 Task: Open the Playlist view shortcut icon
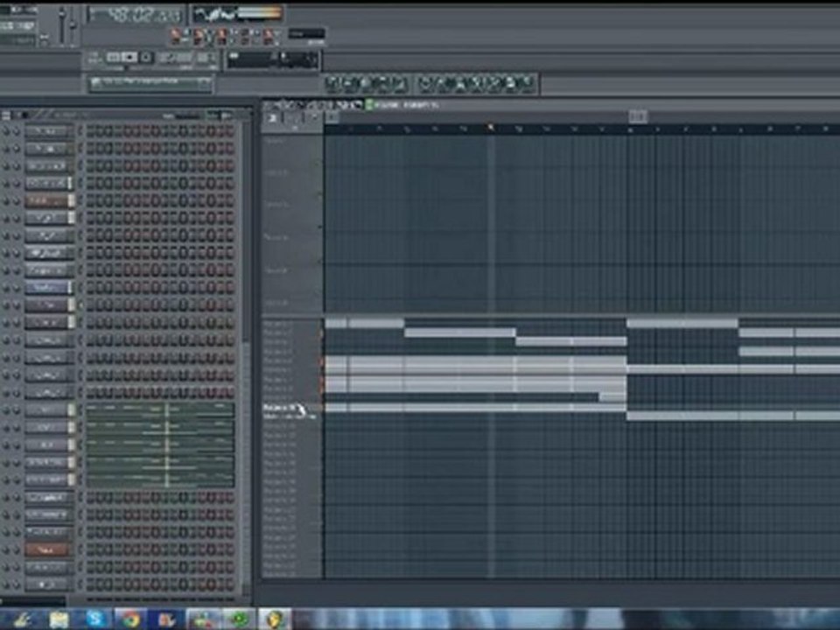pyautogui.click(x=332, y=84)
